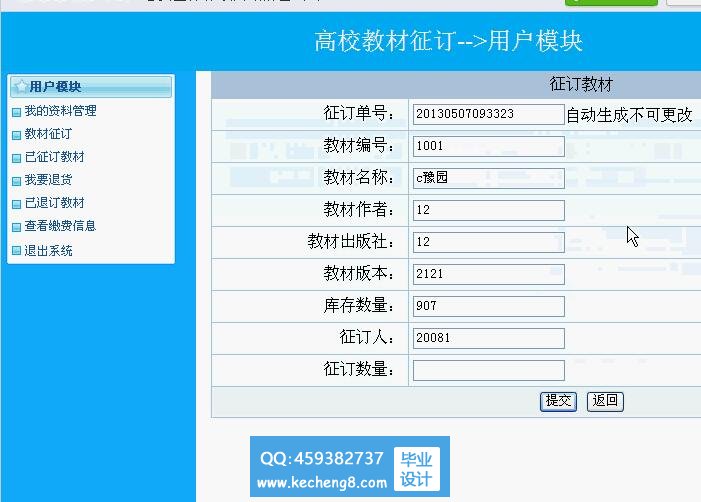Click the 教材版本 label
Viewport: 701px width, 502px height.
point(359,273)
